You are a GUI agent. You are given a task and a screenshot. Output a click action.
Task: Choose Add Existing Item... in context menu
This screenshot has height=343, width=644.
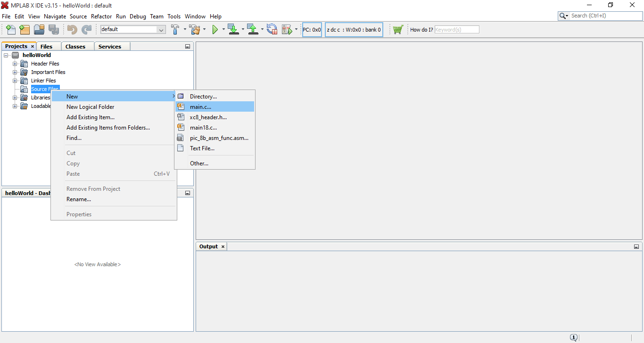(x=91, y=117)
